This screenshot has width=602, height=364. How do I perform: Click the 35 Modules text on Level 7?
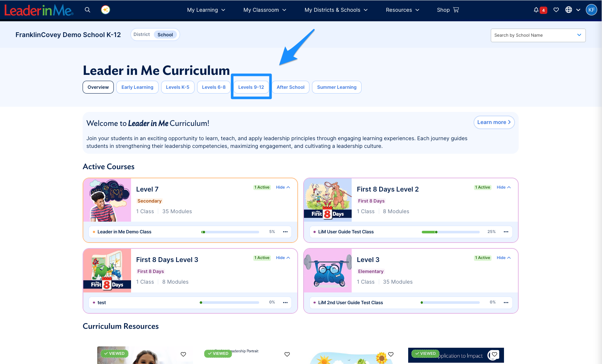tap(177, 212)
